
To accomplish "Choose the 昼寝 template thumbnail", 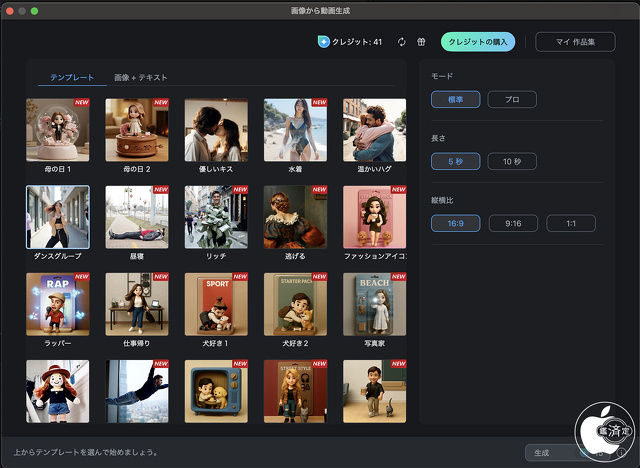I will [137, 216].
